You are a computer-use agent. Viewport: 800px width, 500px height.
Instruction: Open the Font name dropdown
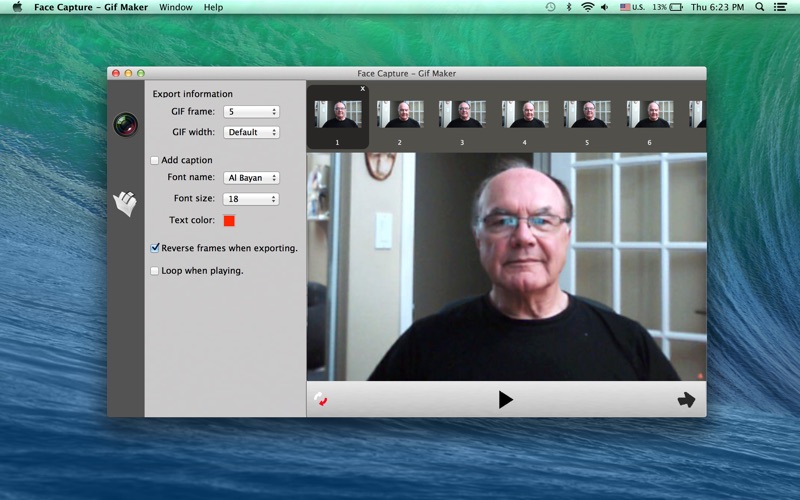[252, 178]
